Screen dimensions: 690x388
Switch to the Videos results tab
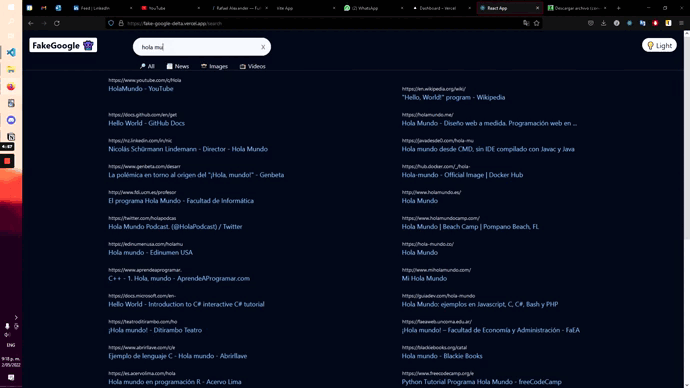click(x=253, y=66)
